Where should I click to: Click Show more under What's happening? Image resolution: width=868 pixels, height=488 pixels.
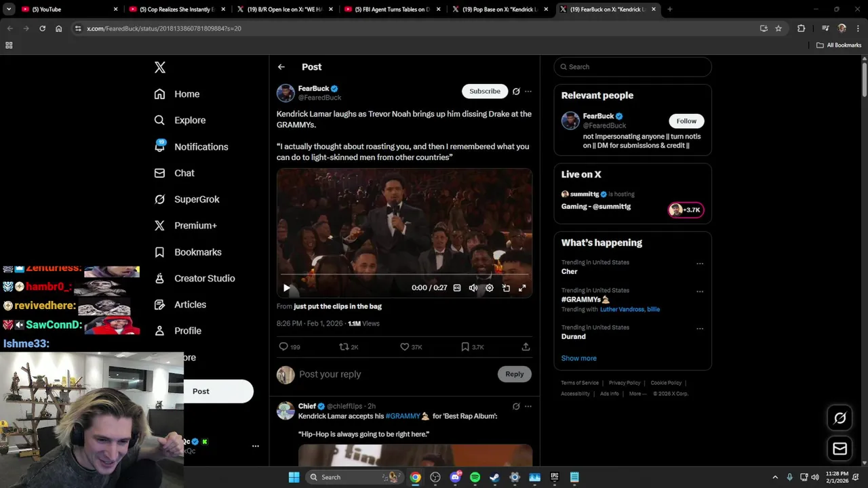pyautogui.click(x=578, y=359)
